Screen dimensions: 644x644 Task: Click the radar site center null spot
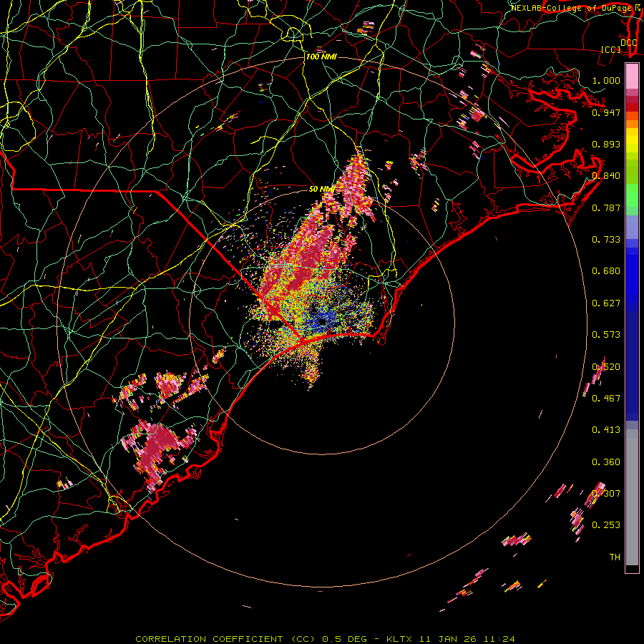323,322
